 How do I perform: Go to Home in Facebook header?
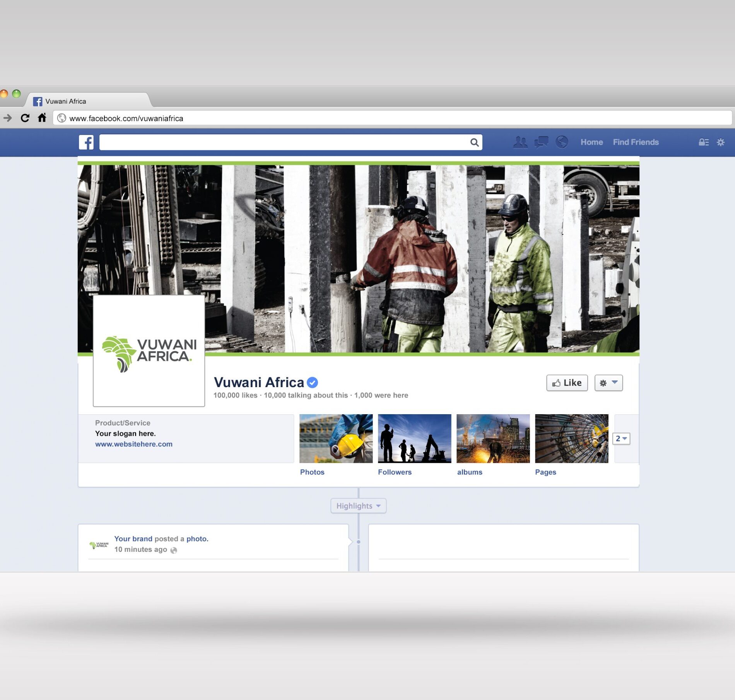(x=591, y=142)
